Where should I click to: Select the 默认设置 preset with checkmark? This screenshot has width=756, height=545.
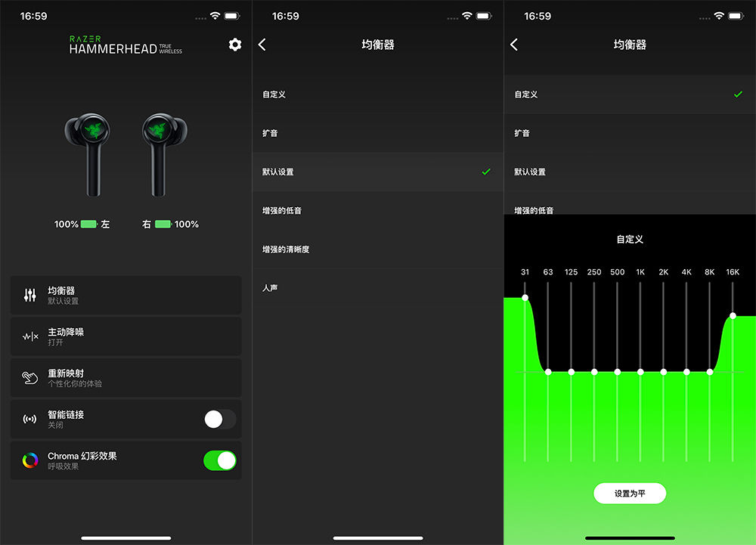click(x=378, y=172)
